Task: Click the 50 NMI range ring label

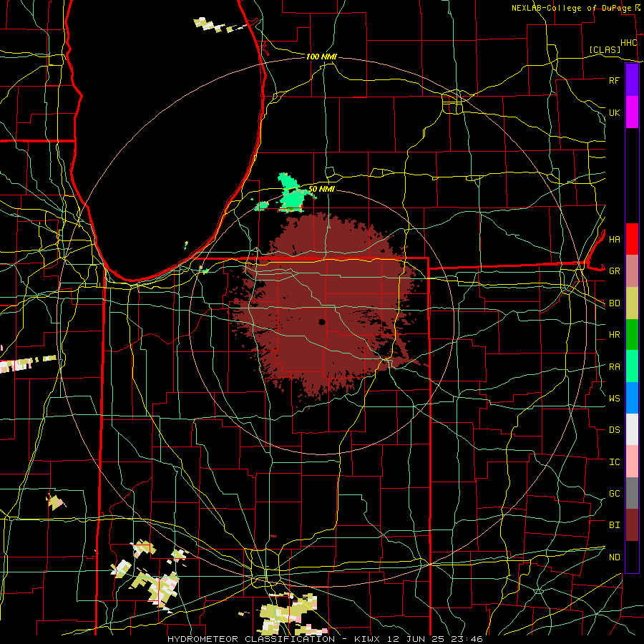Action: click(321, 189)
